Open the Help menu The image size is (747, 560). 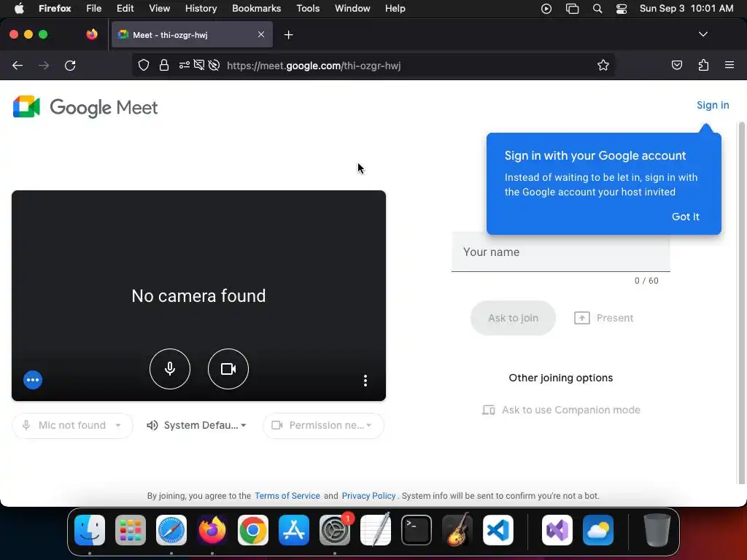pyautogui.click(x=395, y=9)
